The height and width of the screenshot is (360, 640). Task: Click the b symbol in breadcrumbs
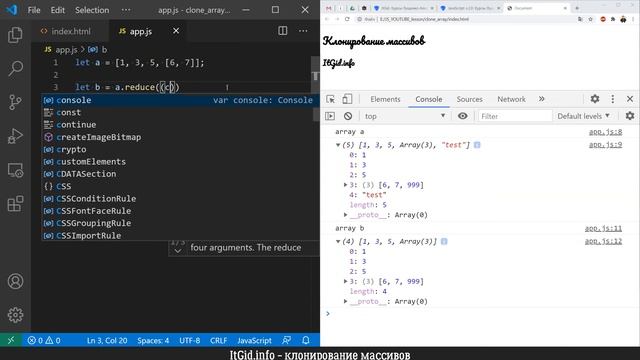pos(98,49)
